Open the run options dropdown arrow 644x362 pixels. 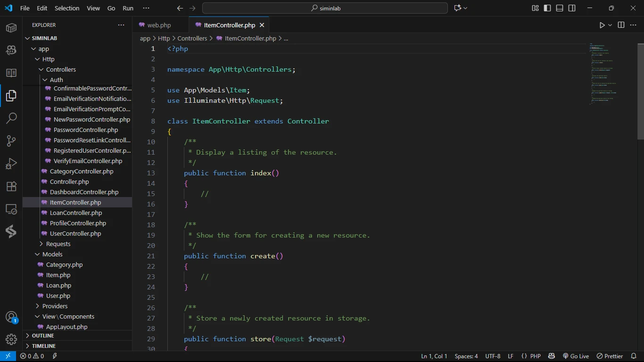(x=610, y=25)
